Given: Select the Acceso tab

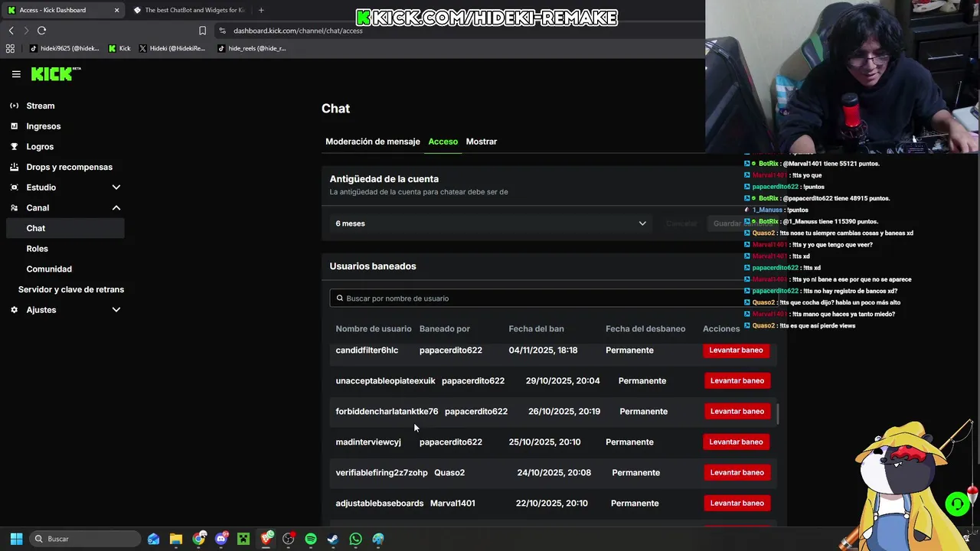Looking at the screenshot, I should coord(443,142).
